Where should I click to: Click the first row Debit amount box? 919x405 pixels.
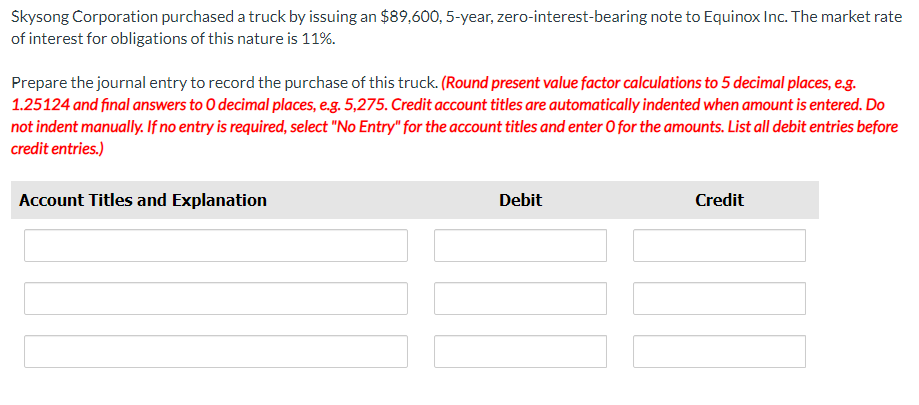(520, 246)
